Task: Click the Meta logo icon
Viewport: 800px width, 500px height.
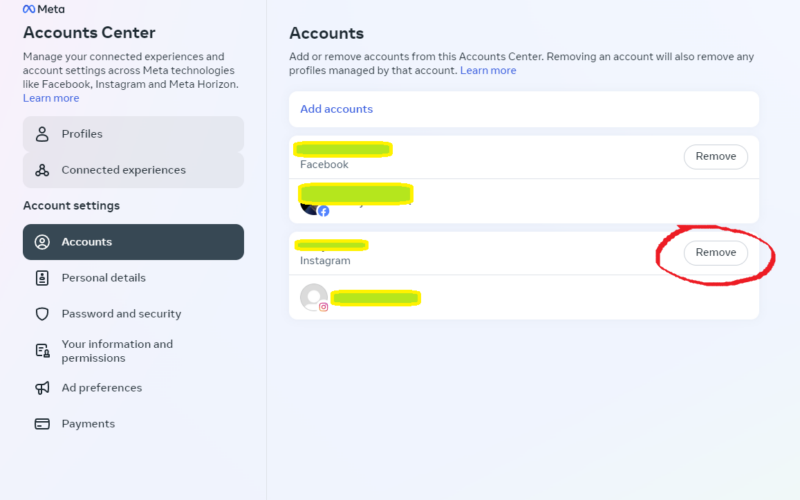Action: point(29,9)
